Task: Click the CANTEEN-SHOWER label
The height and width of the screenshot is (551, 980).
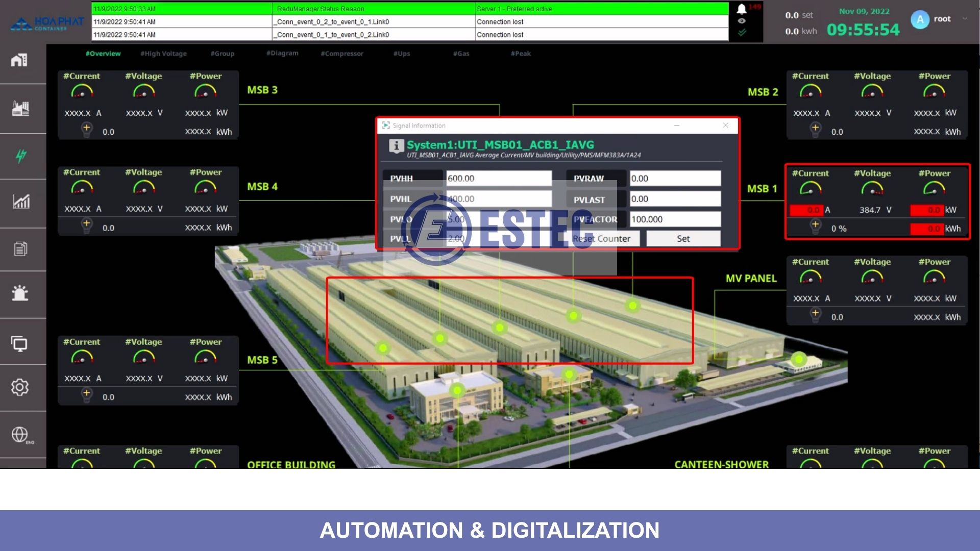Action: tap(722, 465)
